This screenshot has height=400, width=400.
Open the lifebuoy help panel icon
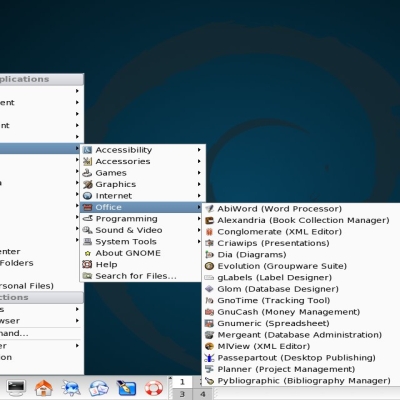coord(154,388)
